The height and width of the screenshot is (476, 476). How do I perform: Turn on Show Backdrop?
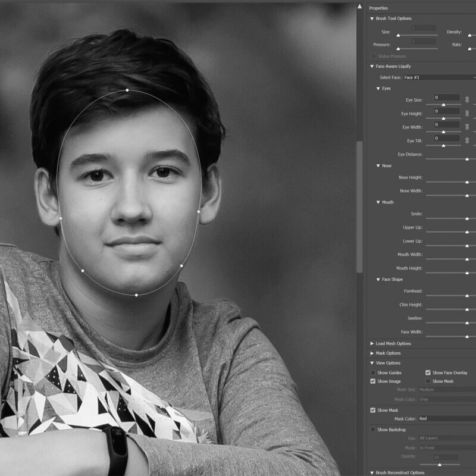(x=372, y=429)
